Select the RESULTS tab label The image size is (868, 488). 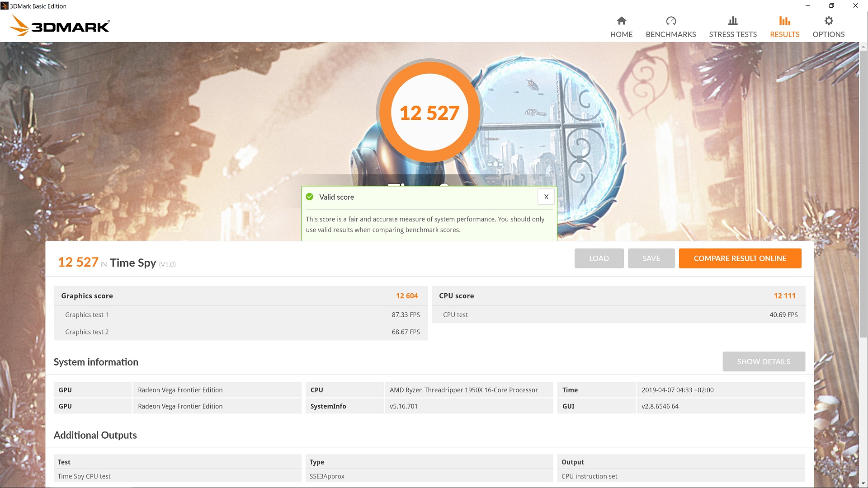(x=784, y=34)
